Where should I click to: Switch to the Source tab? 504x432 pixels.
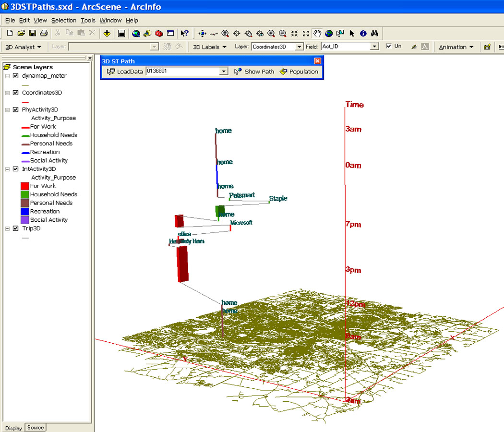36,428
